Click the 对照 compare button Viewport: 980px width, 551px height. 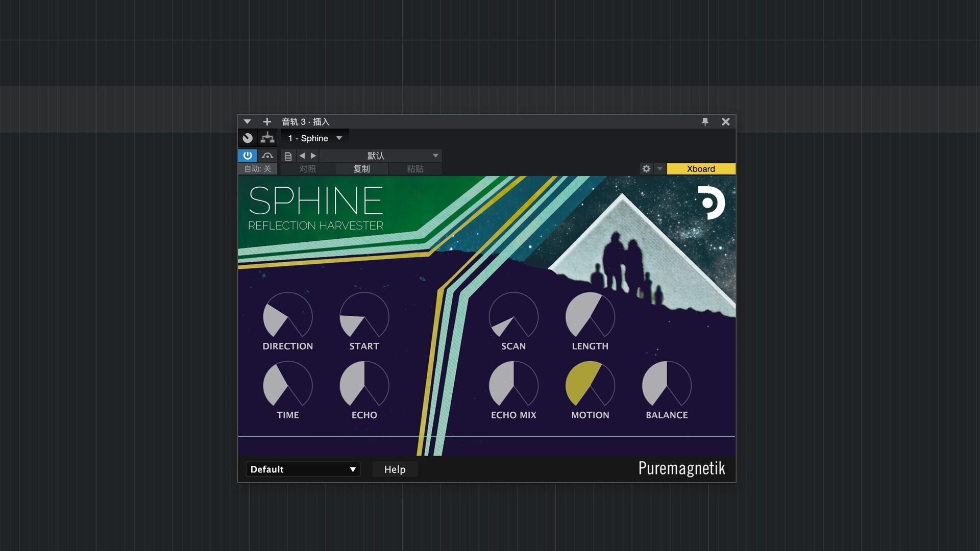[307, 169]
